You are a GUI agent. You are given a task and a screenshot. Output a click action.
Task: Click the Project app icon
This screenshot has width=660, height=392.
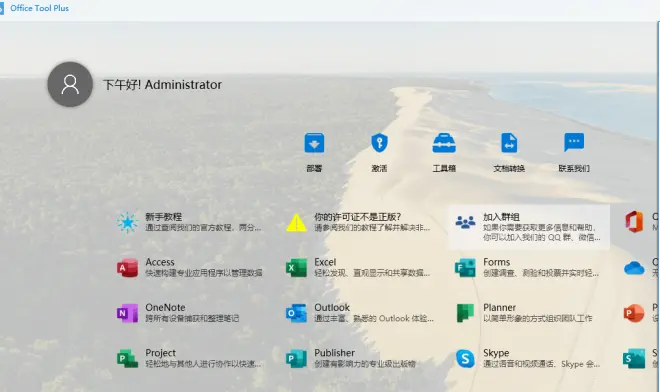point(127,359)
